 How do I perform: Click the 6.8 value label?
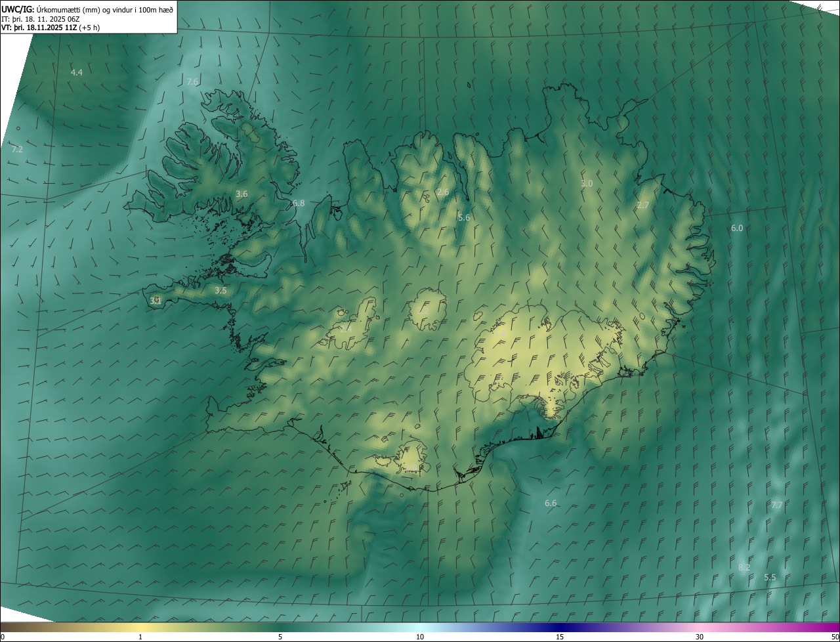pyautogui.click(x=299, y=203)
